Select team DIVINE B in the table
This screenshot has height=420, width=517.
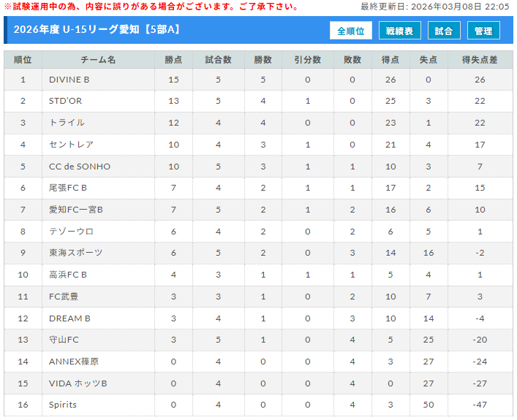(69, 80)
